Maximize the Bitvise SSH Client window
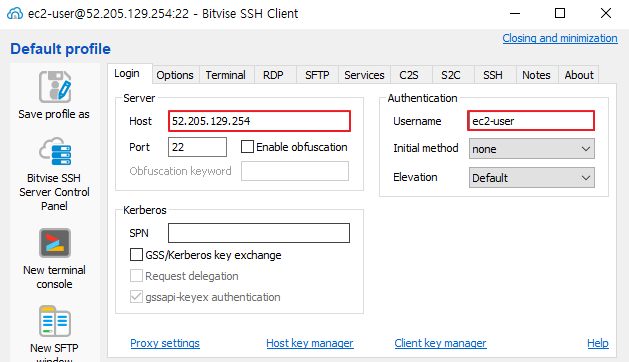Viewport: 629px width, 362px height. (560, 13)
